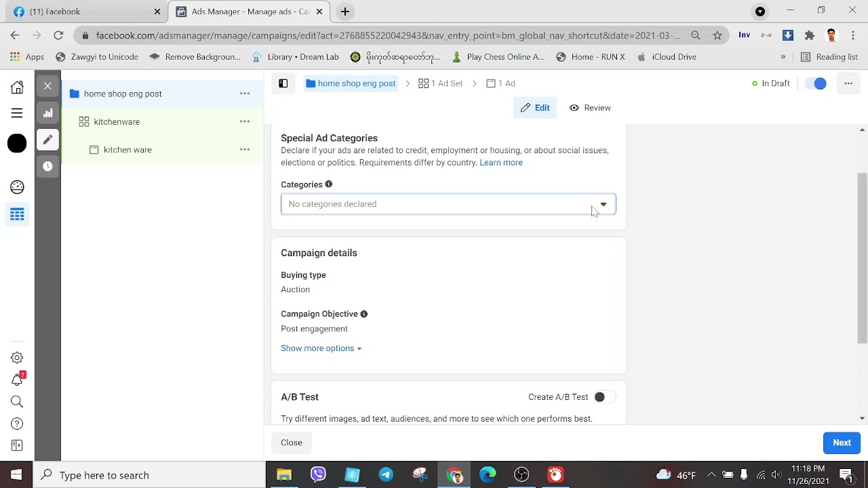Open the smiley face audience icon
The width and height of the screenshot is (868, 488).
click(17, 187)
